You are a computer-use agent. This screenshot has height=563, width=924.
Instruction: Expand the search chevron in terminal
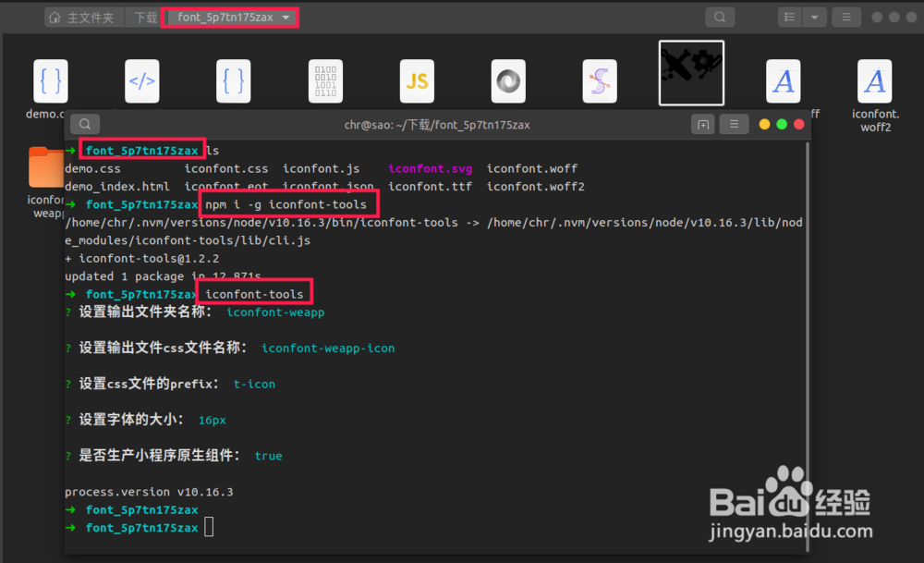[84, 124]
